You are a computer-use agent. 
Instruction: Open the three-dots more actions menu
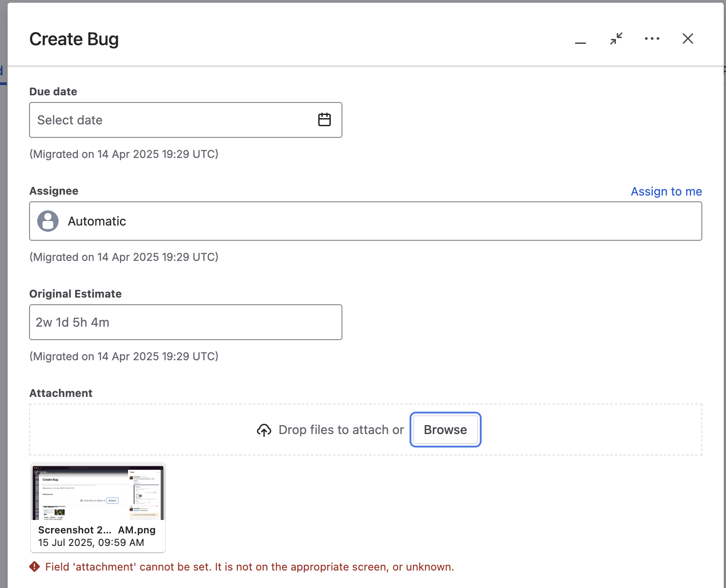[x=652, y=39]
